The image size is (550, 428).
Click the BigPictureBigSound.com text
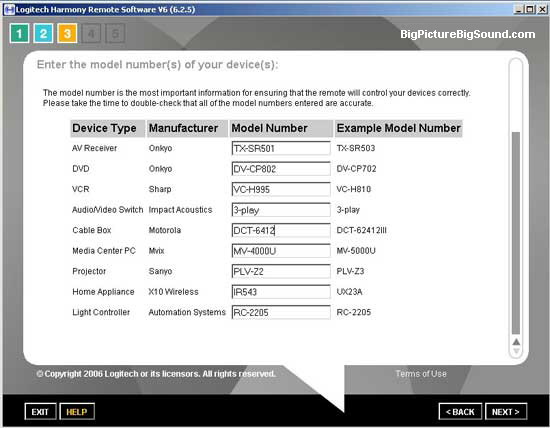tap(468, 34)
